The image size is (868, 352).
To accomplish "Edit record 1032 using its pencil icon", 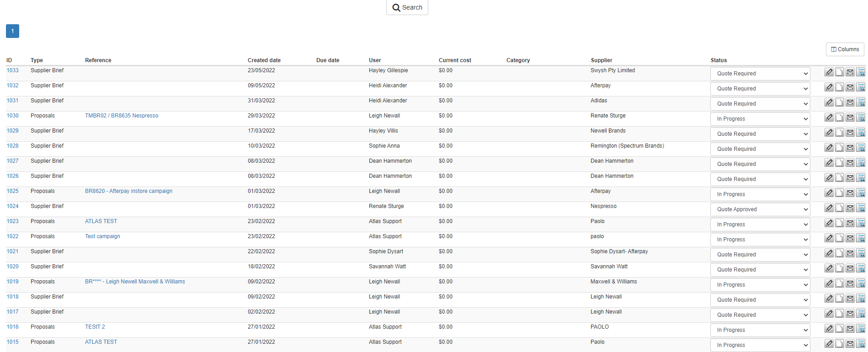I will 829,87.
